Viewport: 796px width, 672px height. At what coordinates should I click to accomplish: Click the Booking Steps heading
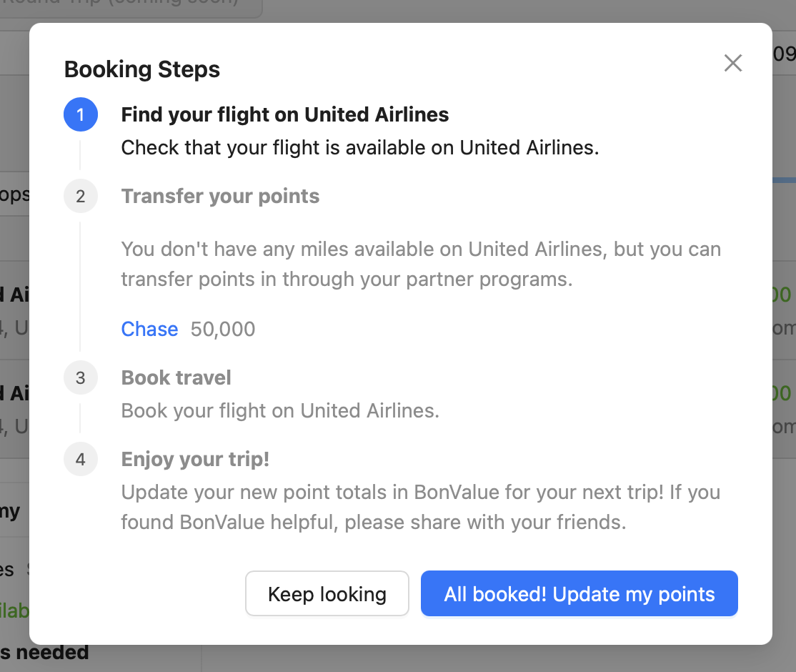(x=141, y=69)
